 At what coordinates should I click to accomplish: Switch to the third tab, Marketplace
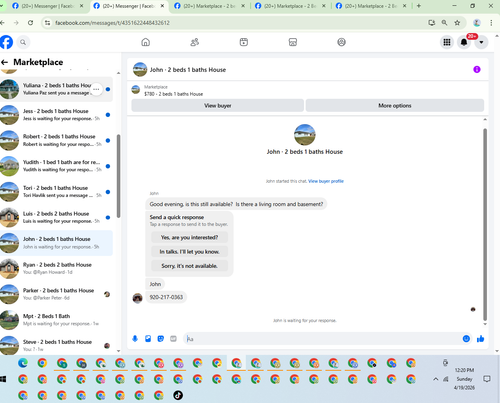[x=209, y=6]
